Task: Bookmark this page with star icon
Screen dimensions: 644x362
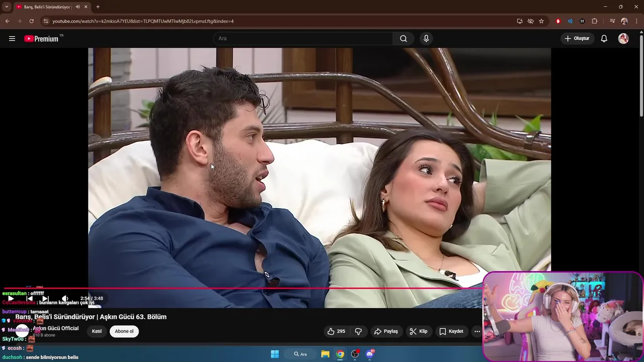Action: coord(541,21)
